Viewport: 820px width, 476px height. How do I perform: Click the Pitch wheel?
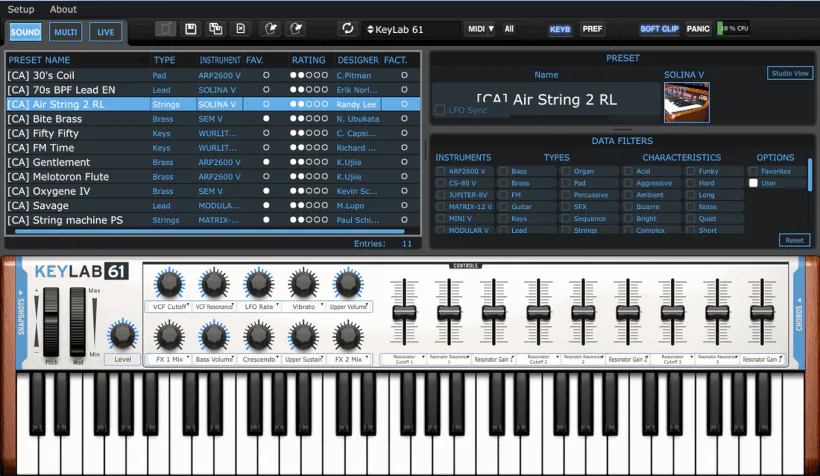pyautogui.click(x=51, y=322)
